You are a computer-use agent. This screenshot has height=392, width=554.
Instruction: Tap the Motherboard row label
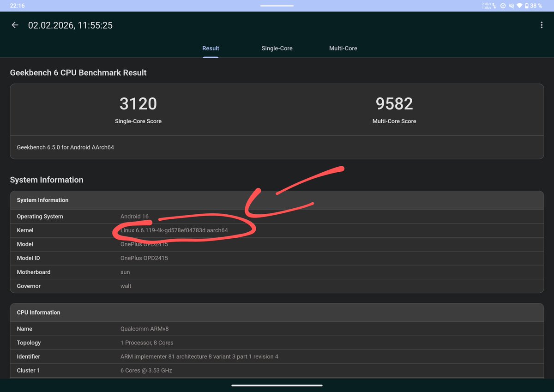click(34, 272)
